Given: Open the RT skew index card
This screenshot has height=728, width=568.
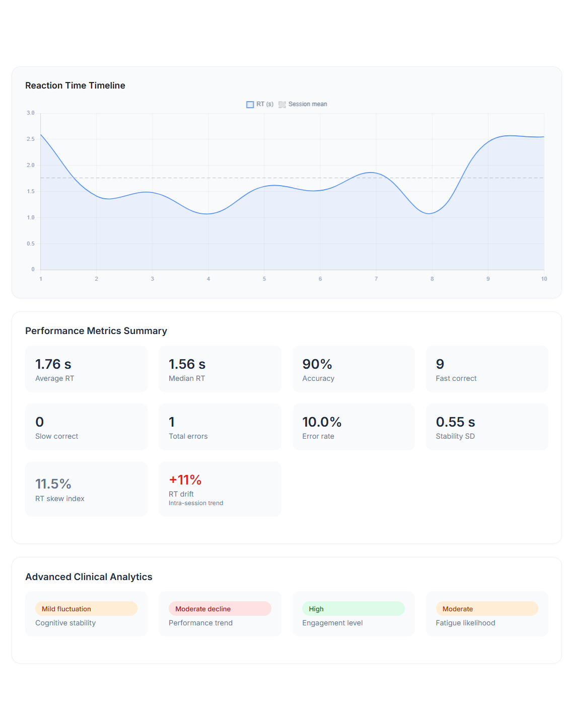Looking at the screenshot, I should 86,489.
